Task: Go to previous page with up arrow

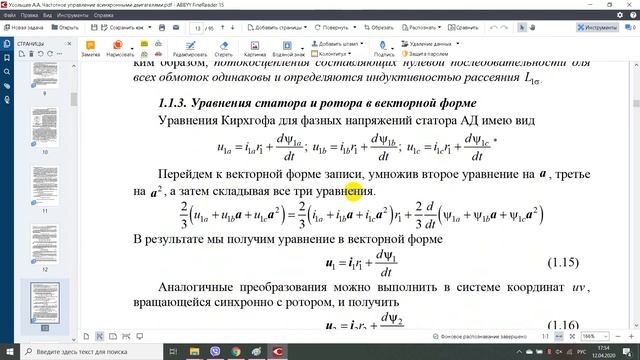Action: pos(223,27)
